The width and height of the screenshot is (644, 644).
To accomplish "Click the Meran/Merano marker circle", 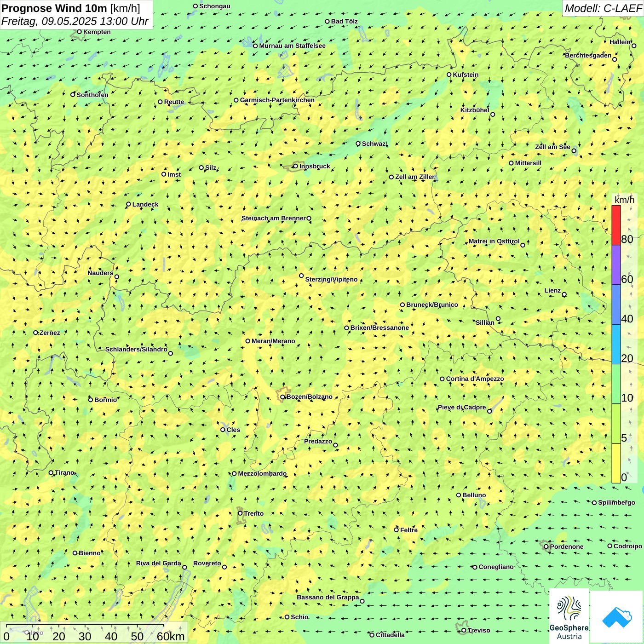I will pyautogui.click(x=247, y=341).
